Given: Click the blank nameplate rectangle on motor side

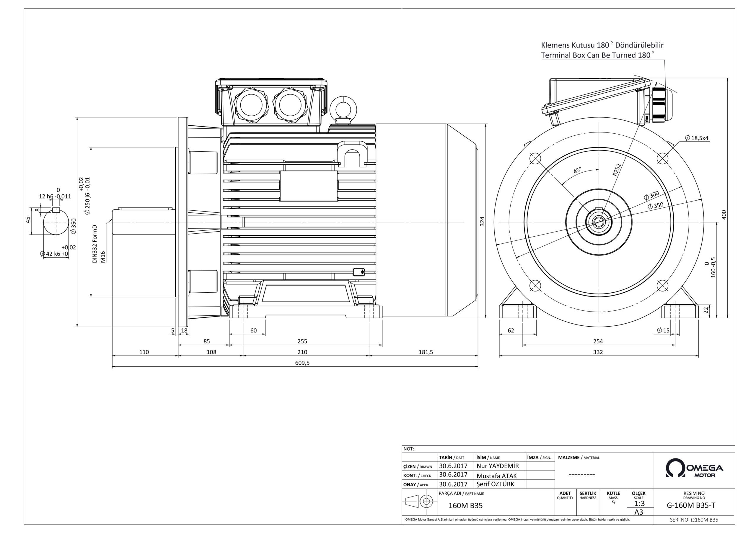Looking at the screenshot, I should pyautogui.click(x=309, y=186).
